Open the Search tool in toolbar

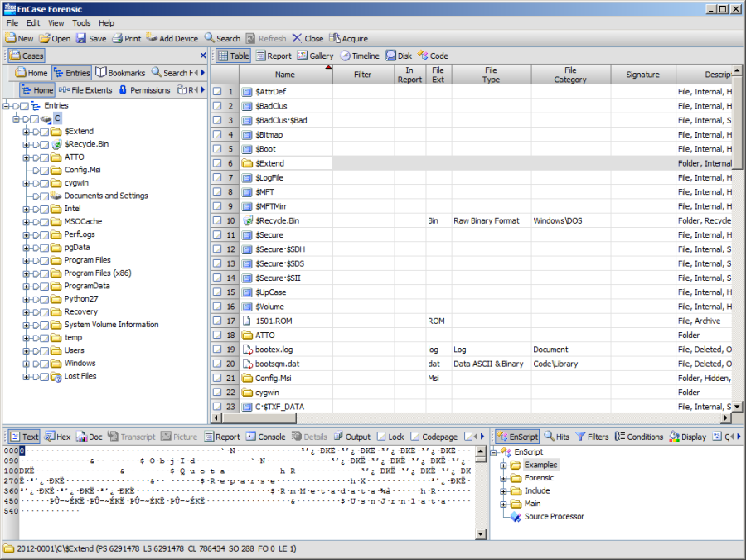210,38
